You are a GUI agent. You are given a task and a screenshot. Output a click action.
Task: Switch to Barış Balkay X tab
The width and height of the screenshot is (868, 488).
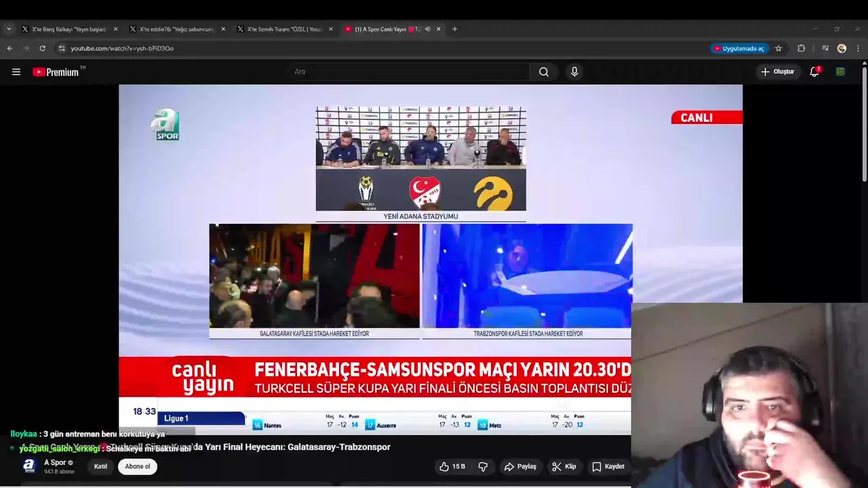click(69, 29)
